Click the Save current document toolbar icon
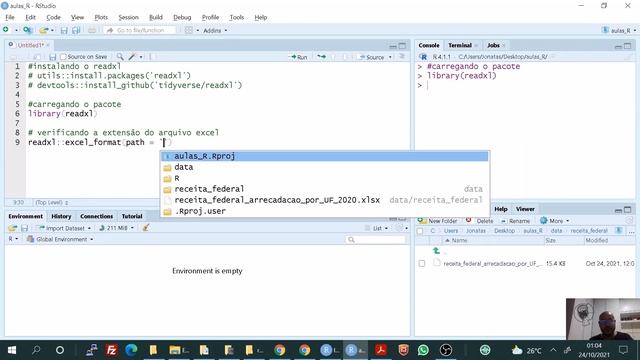Screen dimensions: 640x360 (x=64, y=30)
